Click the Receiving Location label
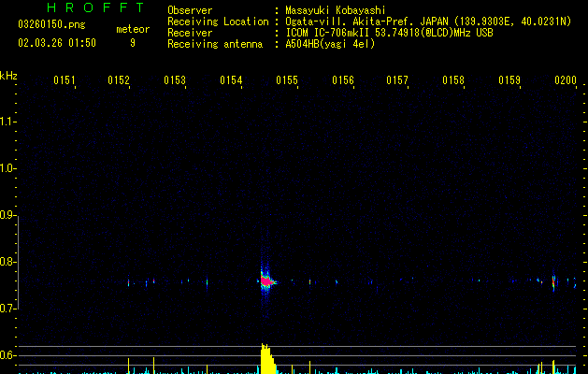 click(218, 22)
